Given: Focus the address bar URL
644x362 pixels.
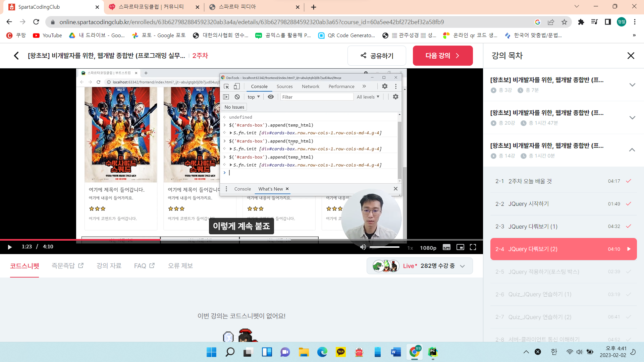Looking at the screenshot, I should tap(252, 22).
